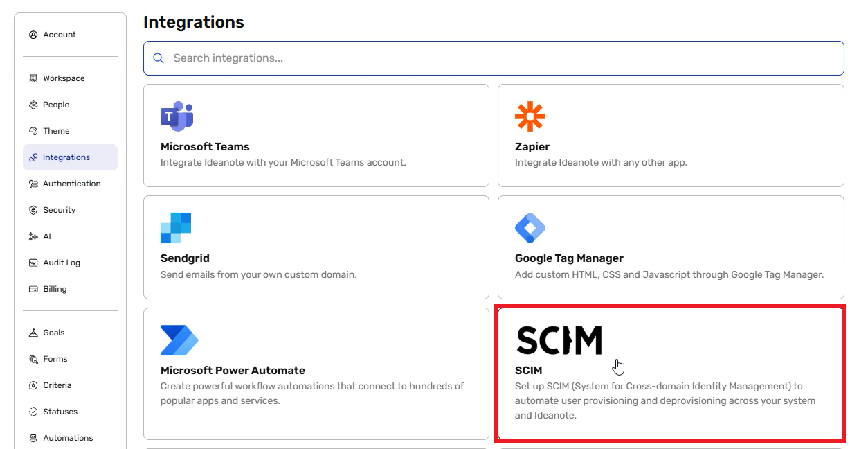The image size is (868, 449).
Task: Select Criteria in sidebar
Action: tap(70, 385)
